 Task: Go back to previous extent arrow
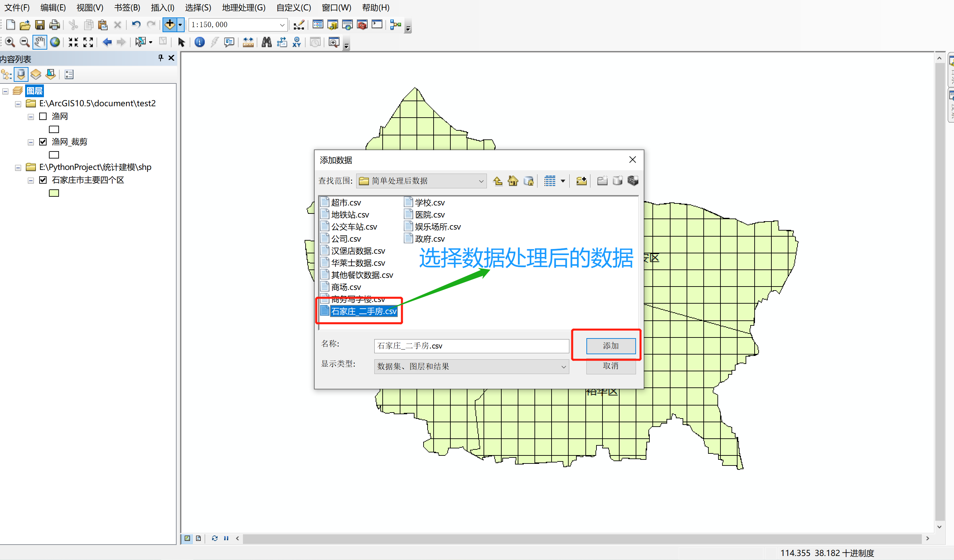[107, 42]
